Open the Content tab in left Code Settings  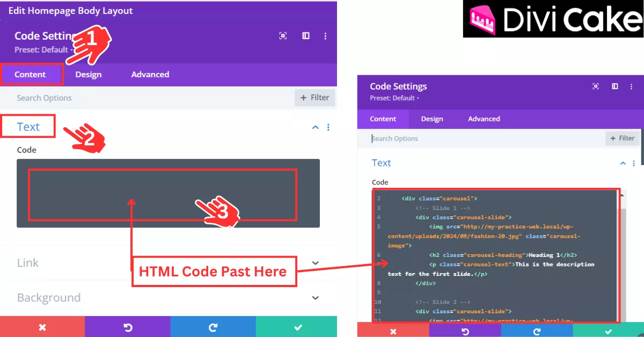coord(31,75)
